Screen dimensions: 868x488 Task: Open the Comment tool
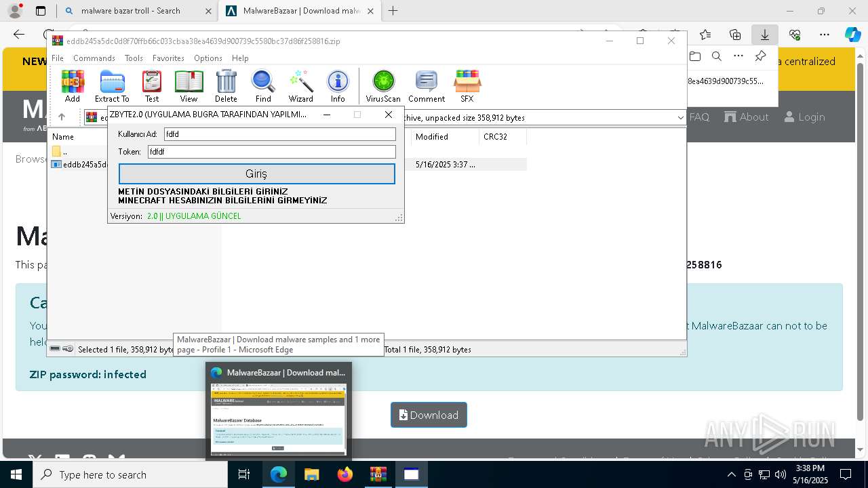tap(427, 86)
